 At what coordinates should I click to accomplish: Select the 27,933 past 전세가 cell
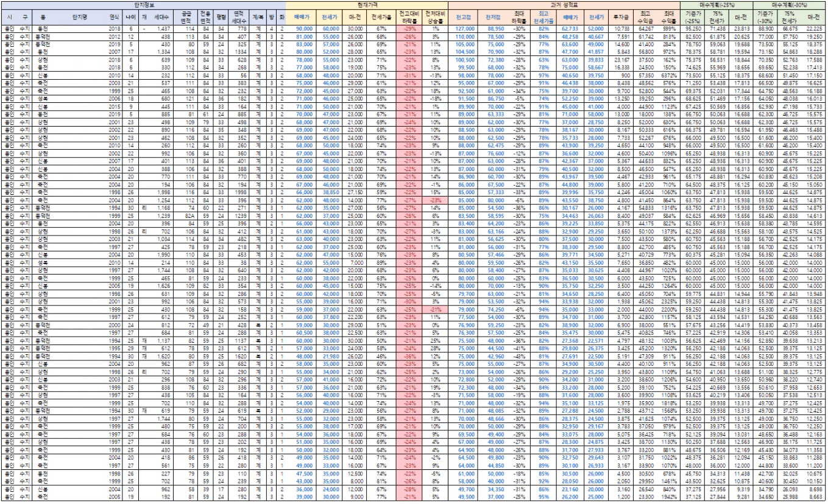(595, 450)
